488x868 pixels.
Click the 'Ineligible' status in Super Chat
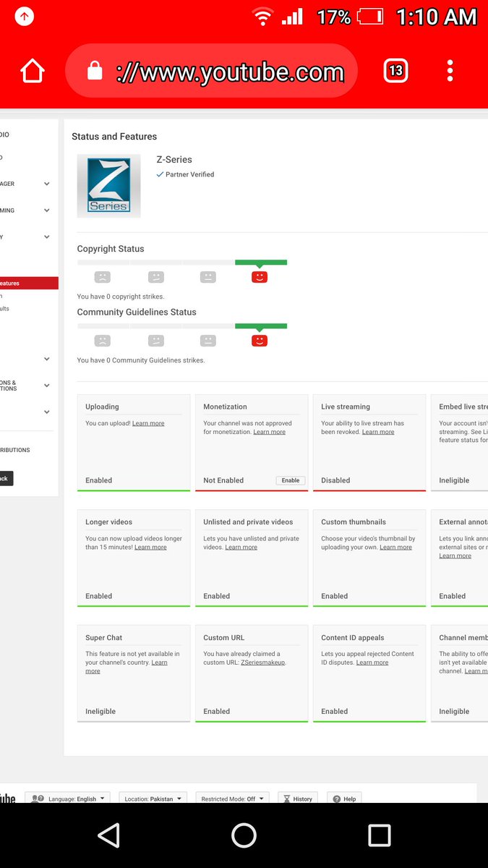tap(100, 712)
